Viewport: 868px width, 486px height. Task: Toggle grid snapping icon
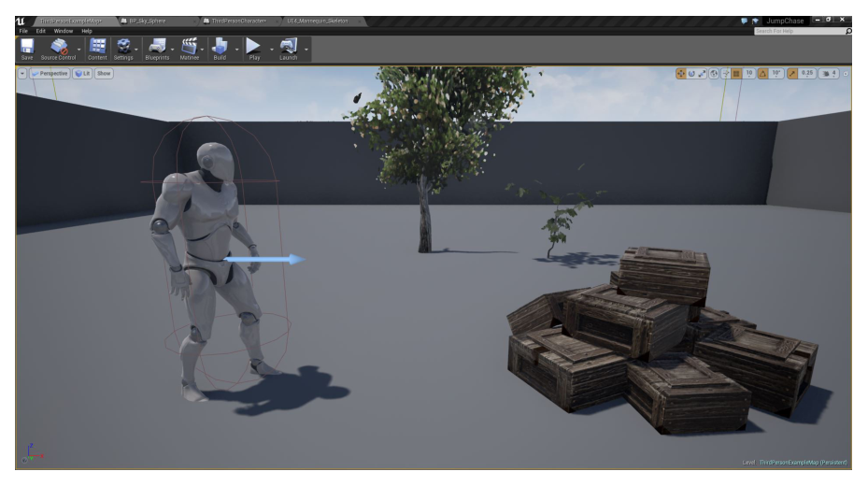(736, 74)
